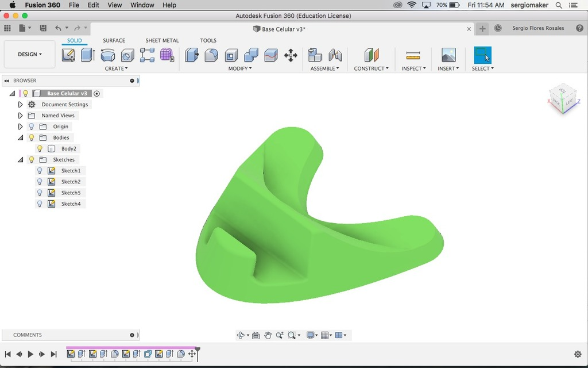Select the Hole tool
588x368 pixels.
pyautogui.click(x=127, y=54)
